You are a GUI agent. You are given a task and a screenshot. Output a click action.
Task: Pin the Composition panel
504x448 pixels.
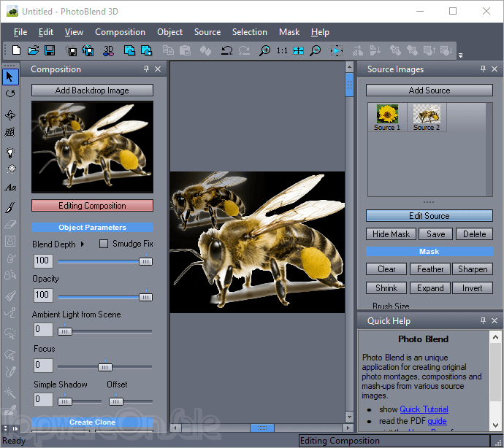pos(147,69)
